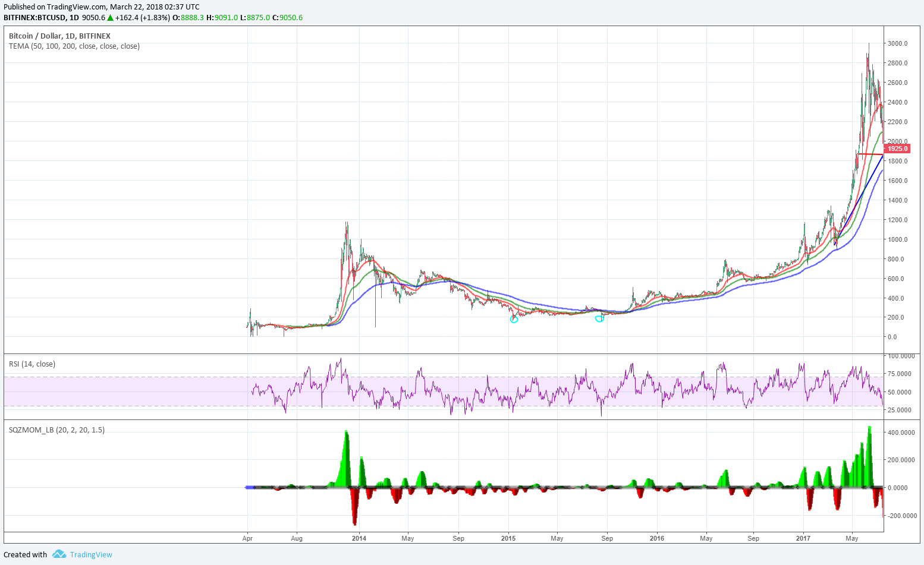The image size is (924, 565).
Task: Click the '200.0' price axis label
Action: pyautogui.click(x=897, y=317)
